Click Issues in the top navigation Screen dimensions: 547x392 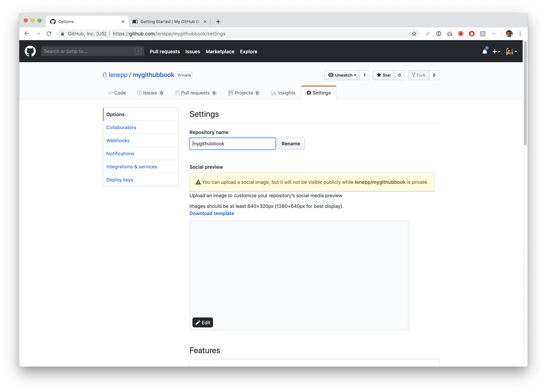[193, 51]
